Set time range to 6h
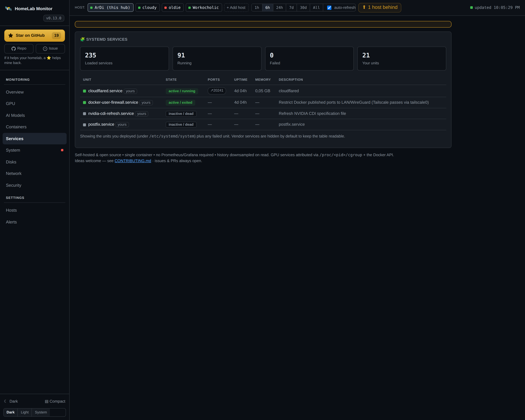Screen dimensions: 525x420 pos(268,8)
